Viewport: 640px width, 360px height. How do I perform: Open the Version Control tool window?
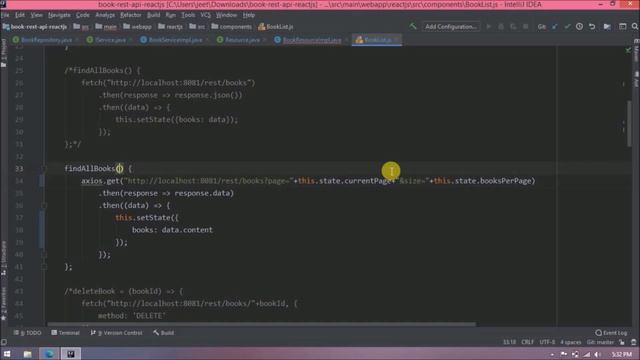click(117, 333)
